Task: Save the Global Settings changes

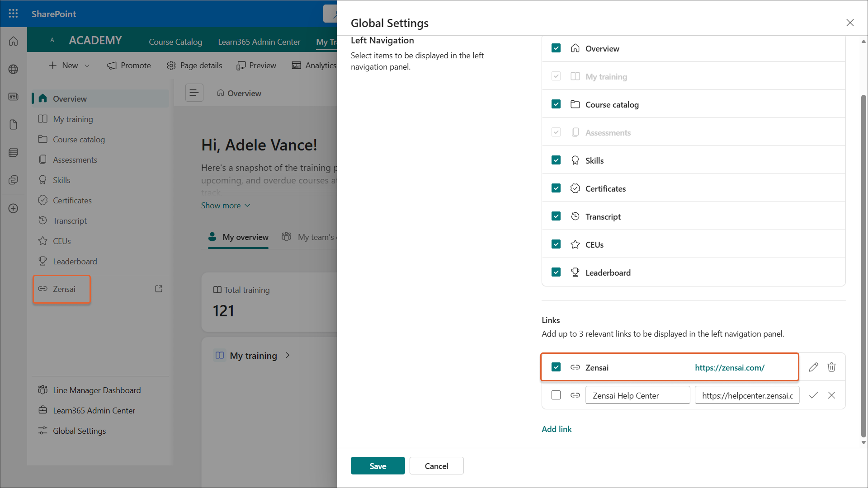Action: pos(377,466)
